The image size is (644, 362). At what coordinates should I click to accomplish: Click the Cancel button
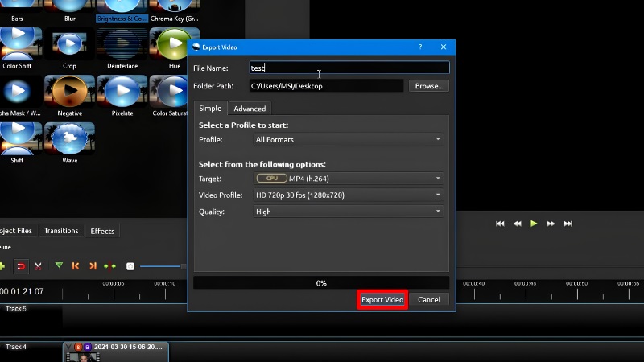[x=429, y=299]
